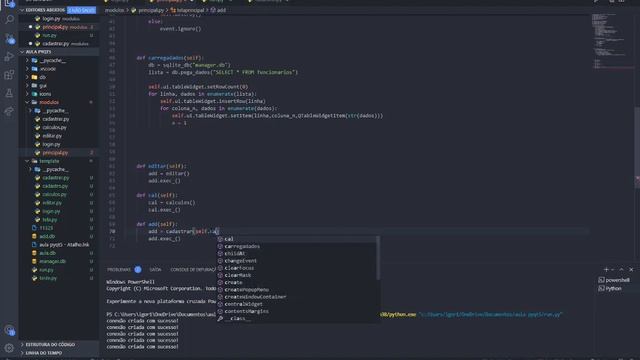Open tela.py in template folder
This screenshot has height=360, width=640.
coord(50,220)
